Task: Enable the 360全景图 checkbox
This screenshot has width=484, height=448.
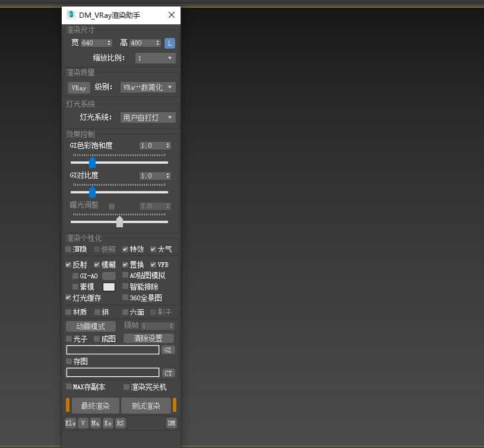Action: 125,297
